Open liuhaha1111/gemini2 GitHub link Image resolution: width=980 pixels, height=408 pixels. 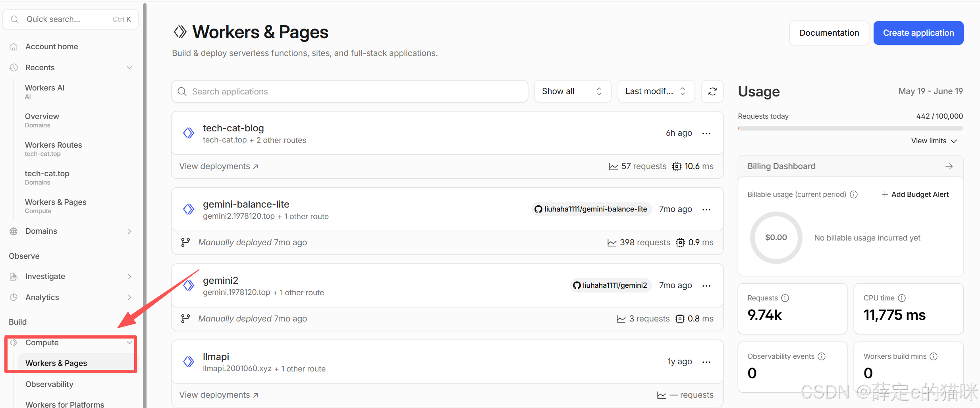[x=611, y=285]
